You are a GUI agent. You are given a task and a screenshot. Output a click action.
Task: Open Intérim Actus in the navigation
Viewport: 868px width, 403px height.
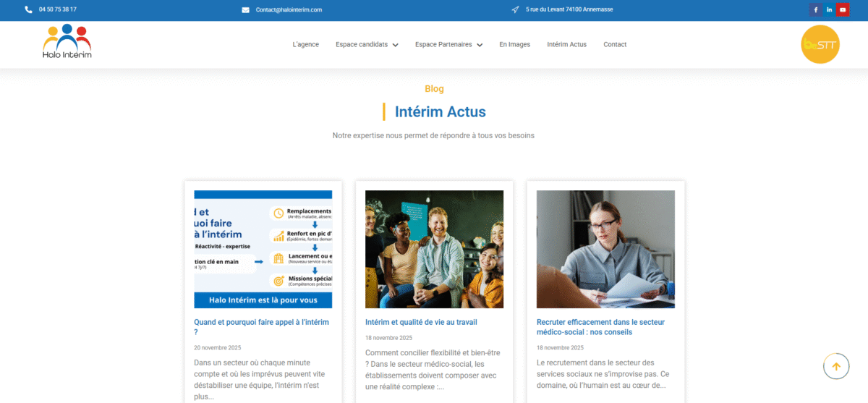point(567,44)
